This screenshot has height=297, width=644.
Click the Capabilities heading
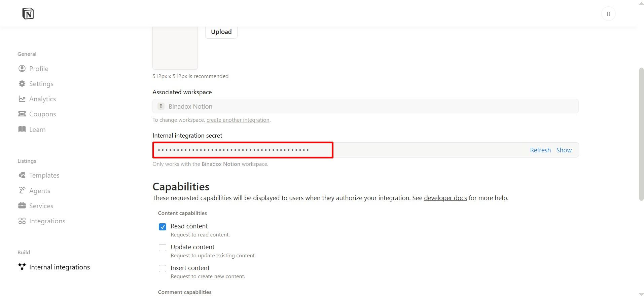181,187
